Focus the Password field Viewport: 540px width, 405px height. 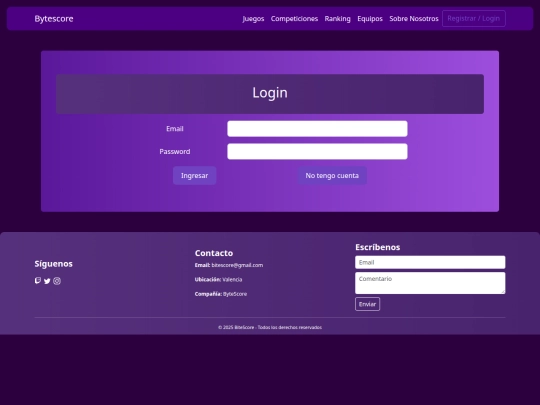[x=317, y=152]
